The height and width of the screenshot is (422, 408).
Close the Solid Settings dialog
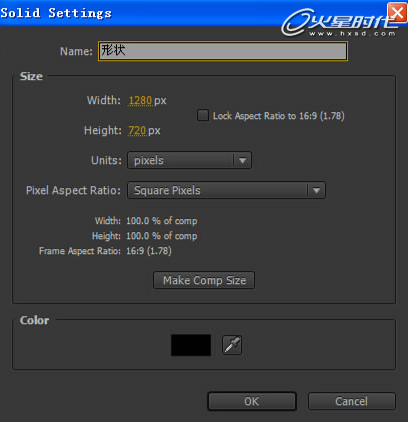pos(397,13)
